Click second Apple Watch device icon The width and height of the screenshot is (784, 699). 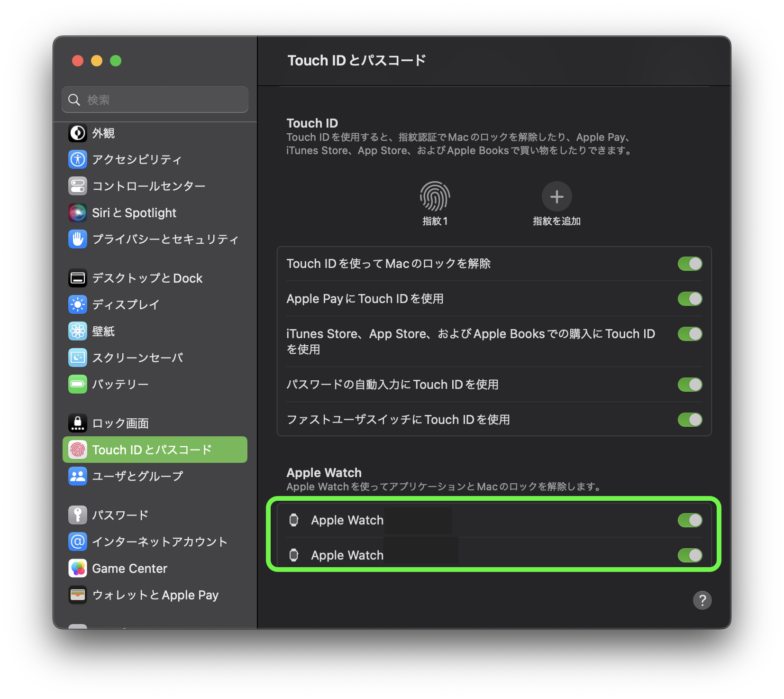294,555
